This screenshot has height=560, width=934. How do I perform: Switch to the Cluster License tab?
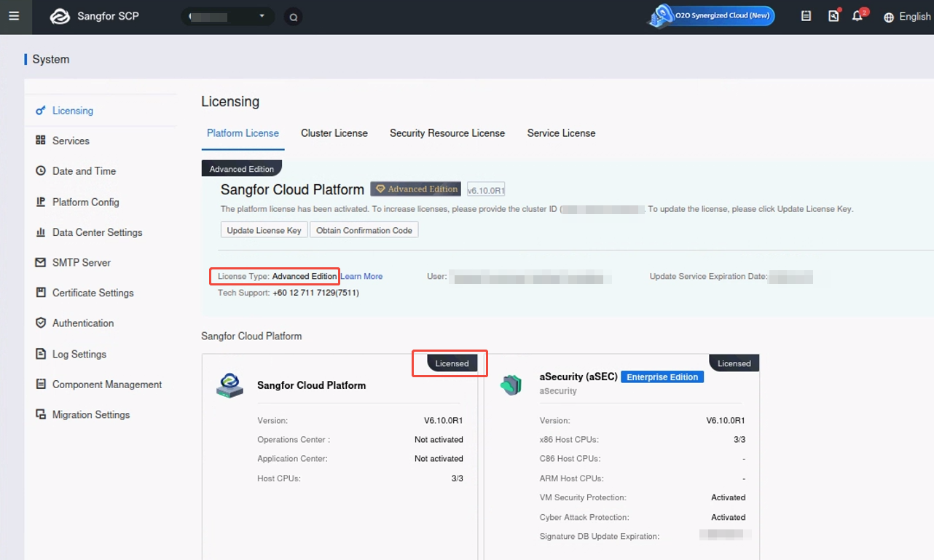(334, 133)
